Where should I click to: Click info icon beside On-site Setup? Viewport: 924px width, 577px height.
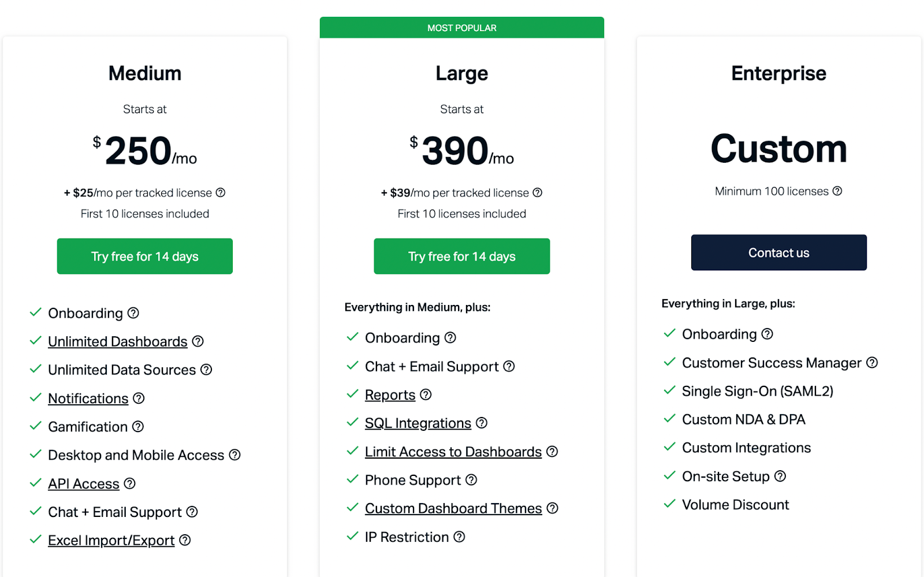pyautogui.click(x=780, y=477)
